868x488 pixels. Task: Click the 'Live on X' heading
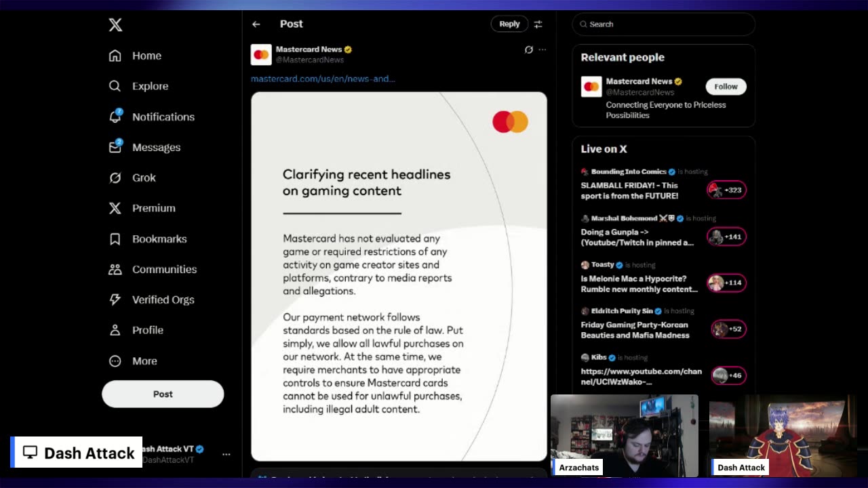point(604,149)
